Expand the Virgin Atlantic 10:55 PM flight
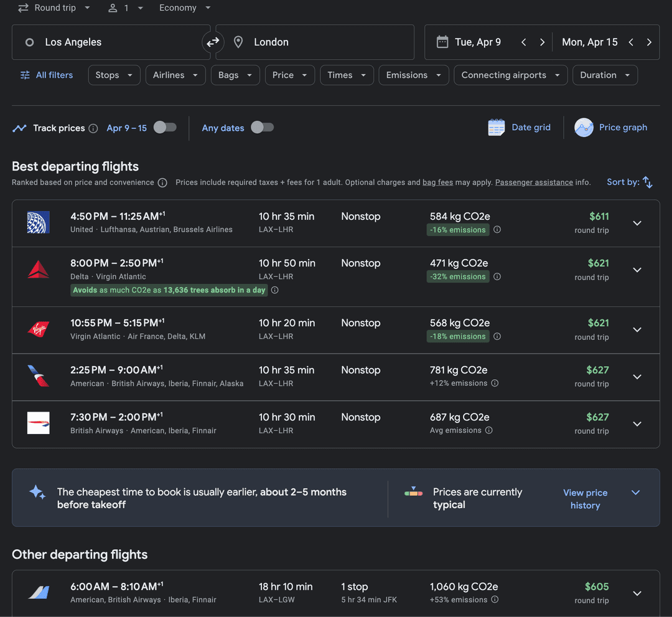Screen dimensions: 672x617 [x=637, y=330]
